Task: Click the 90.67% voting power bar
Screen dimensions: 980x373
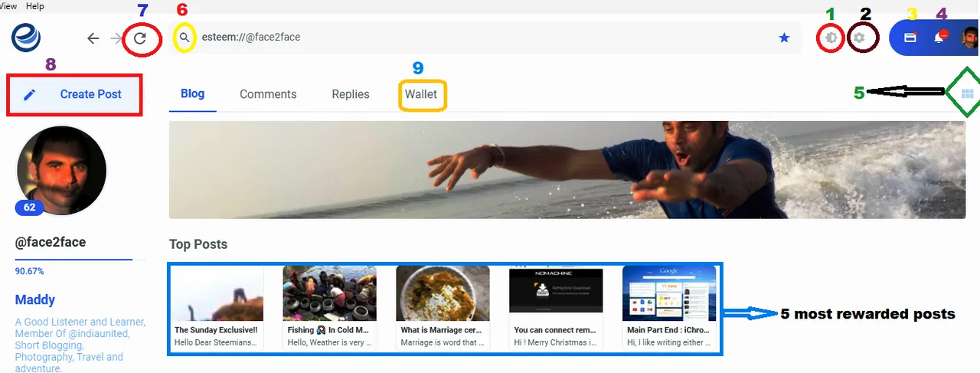Action: tap(74, 260)
